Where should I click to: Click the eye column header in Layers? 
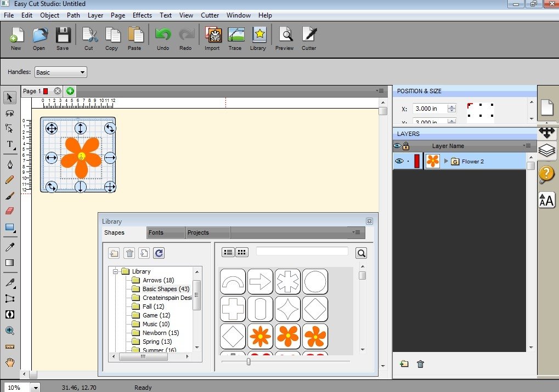click(x=397, y=146)
